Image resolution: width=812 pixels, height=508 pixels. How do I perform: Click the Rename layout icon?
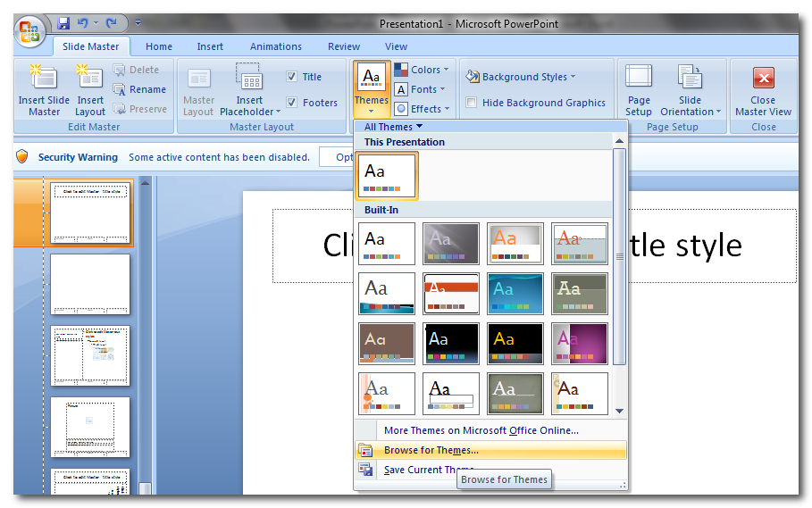(x=120, y=89)
